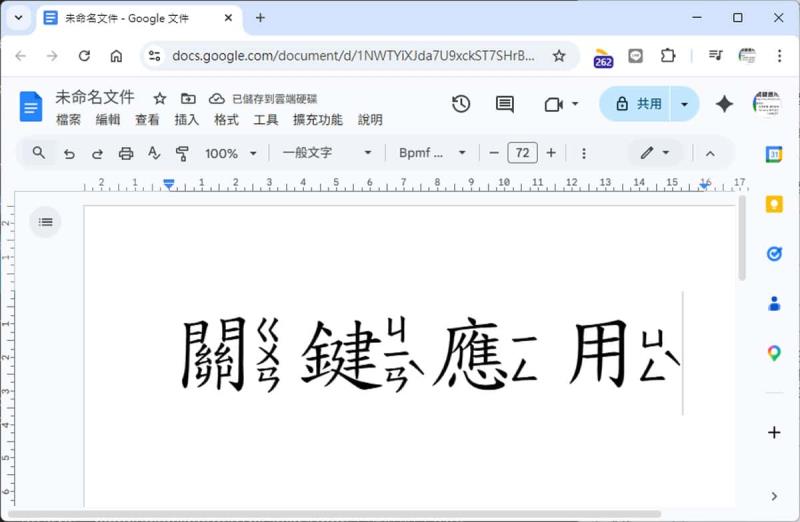
Task: Run spelling and grammar check
Action: pyautogui.click(x=154, y=153)
